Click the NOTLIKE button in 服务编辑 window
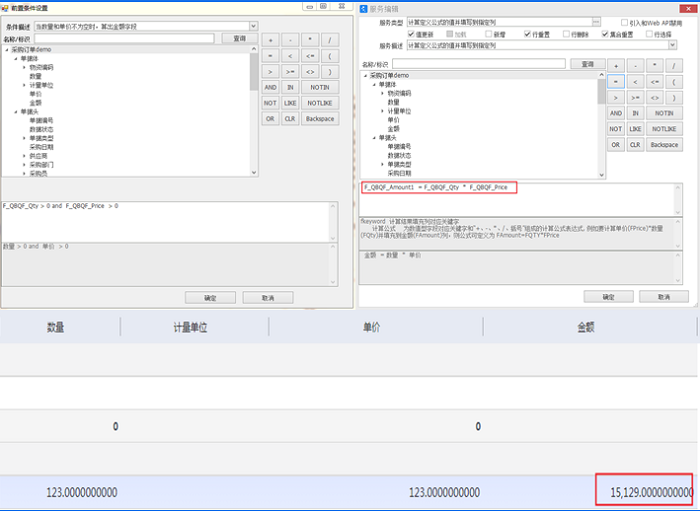Image resolution: width=700 pixels, height=511 pixels. (x=664, y=129)
